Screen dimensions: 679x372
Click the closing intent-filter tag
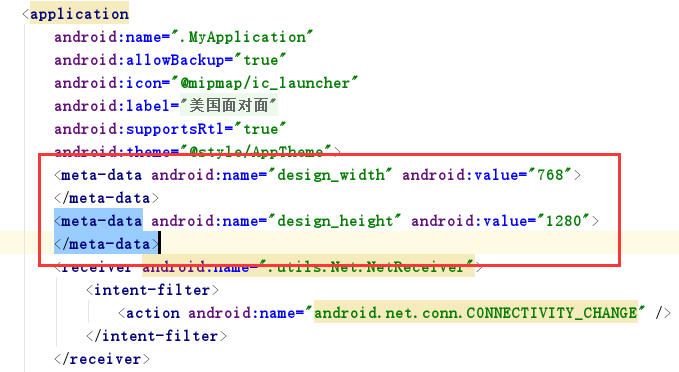156,336
